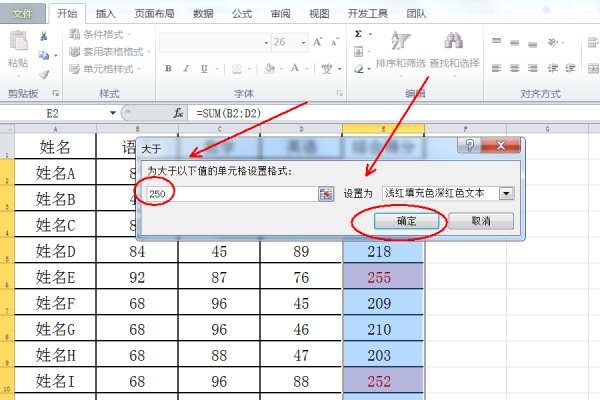This screenshot has height=400, width=600.
Task: Click the insert function fx icon
Action: 179,113
